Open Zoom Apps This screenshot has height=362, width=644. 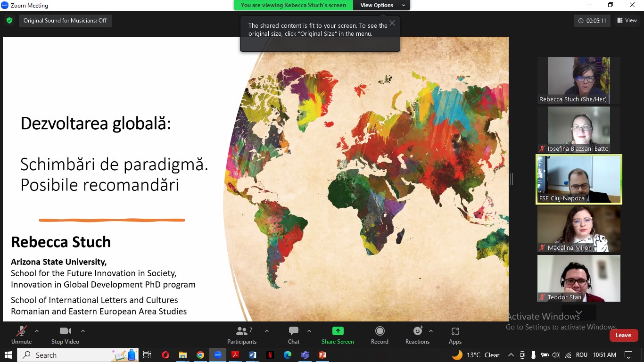coord(455,335)
